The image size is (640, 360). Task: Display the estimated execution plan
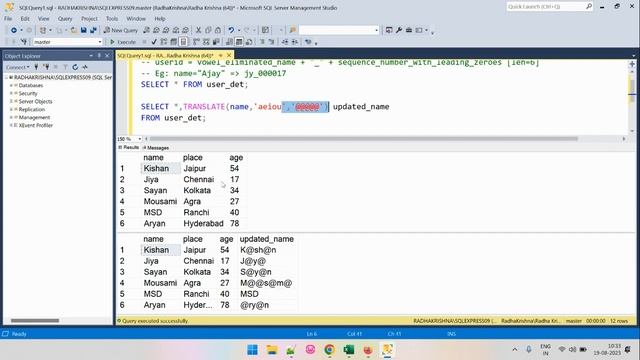[x=164, y=42]
